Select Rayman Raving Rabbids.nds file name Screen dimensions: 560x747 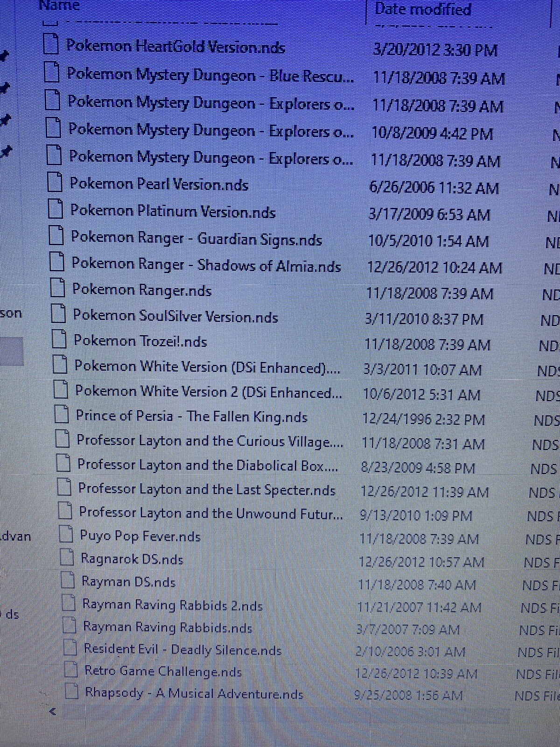[168, 627]
